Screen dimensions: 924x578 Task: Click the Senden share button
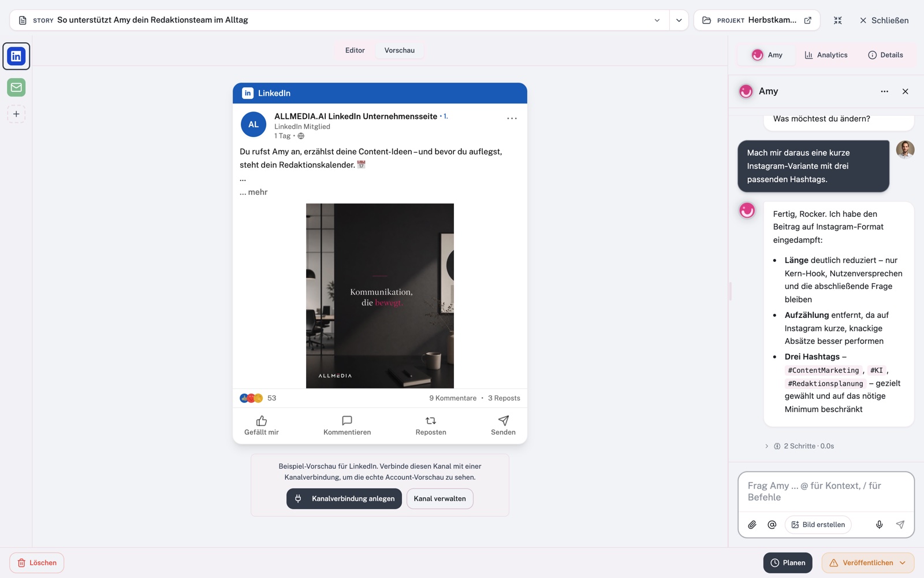[x=504, y=425]
